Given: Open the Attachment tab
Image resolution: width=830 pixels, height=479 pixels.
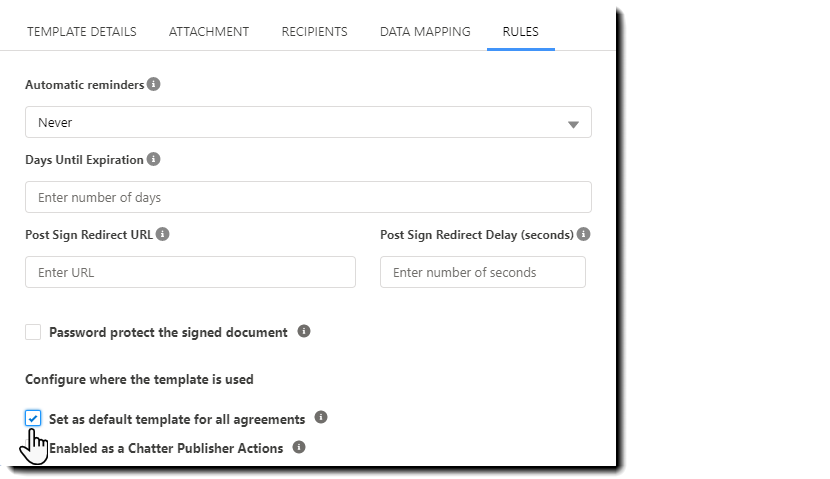Looking at the screenshot, I should point(208,32).
